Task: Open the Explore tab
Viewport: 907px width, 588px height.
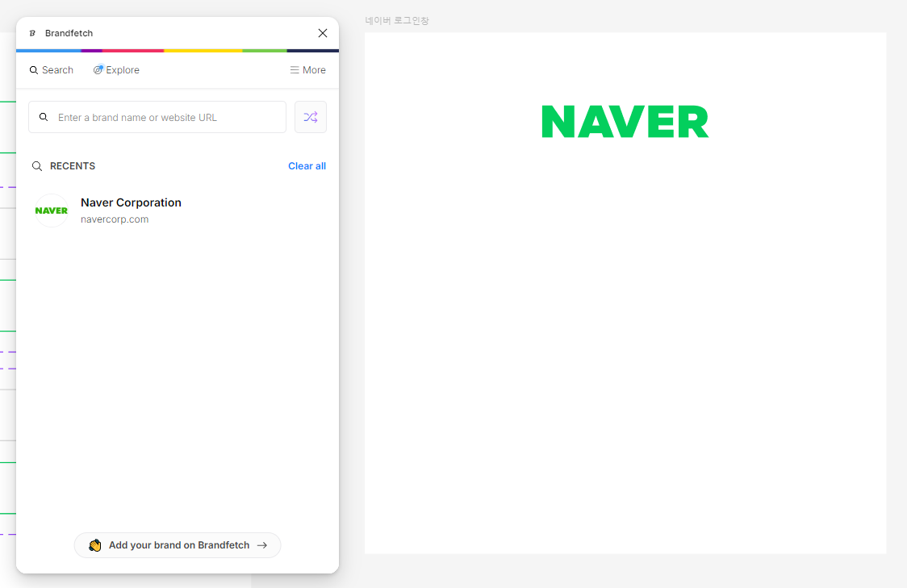Action: (x=116, y=70)
